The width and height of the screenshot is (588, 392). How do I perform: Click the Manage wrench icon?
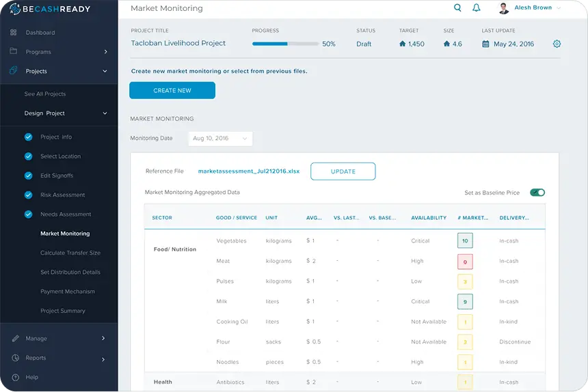(x=14, y=338)
